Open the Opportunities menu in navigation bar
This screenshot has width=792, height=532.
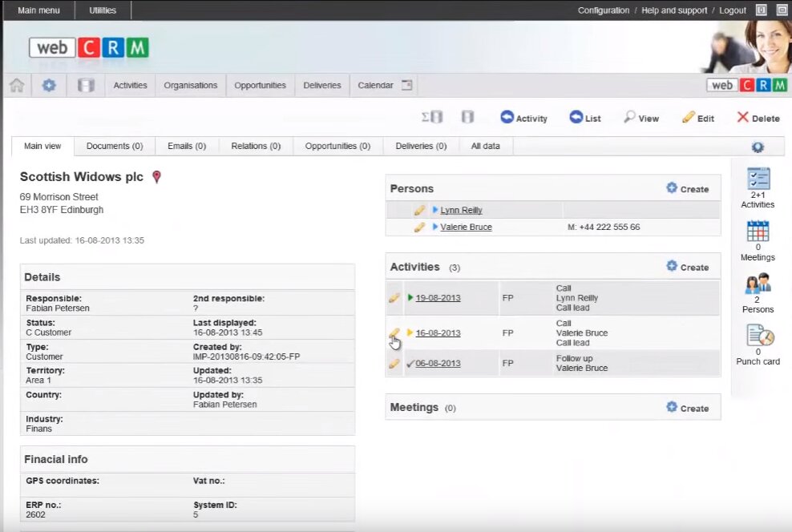tap(260, 86)
